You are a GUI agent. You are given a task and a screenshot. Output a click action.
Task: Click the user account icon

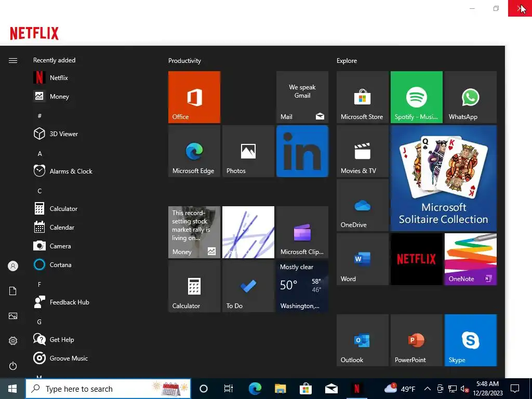click(x=13, y=266)
